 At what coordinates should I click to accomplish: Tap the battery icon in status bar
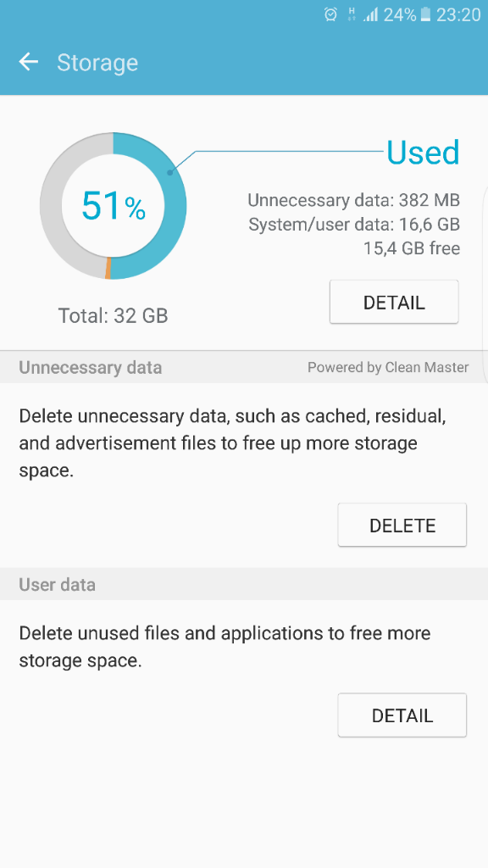click(x=425, y=15)
